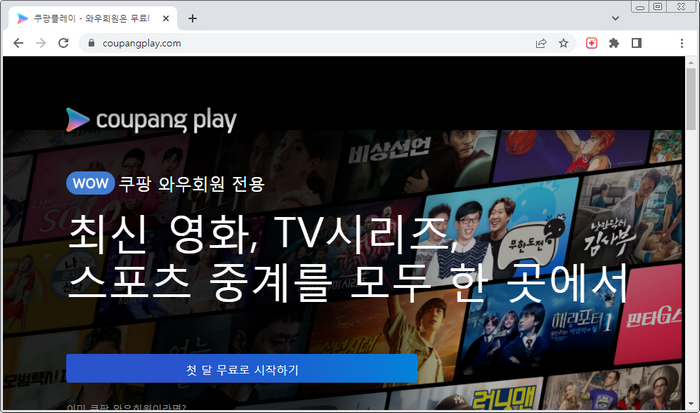The height and width of the screenshot is (413, 700).
Task: Click the WOW badge
Action: tap(90, 183)
